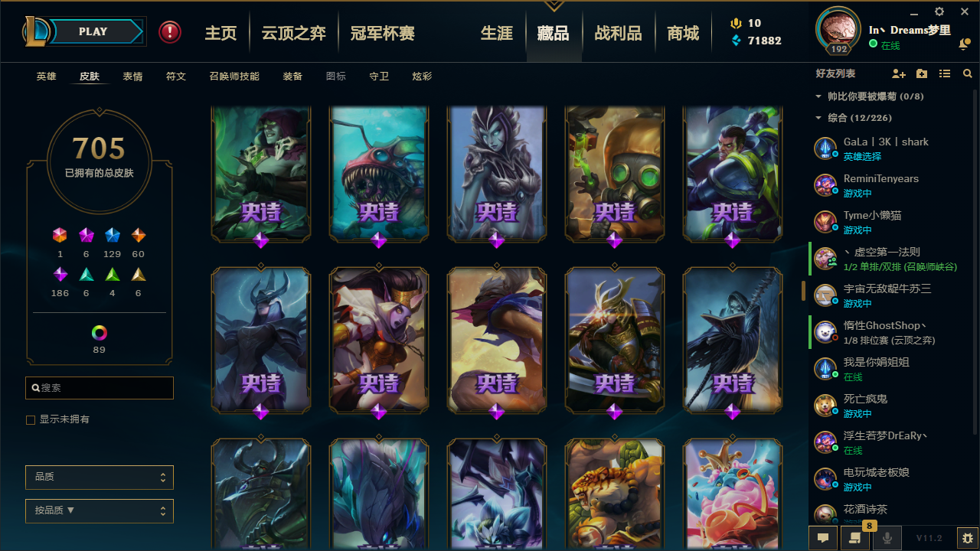Enable the 显示未拥有 checkbox

click(x=31, y=420)
